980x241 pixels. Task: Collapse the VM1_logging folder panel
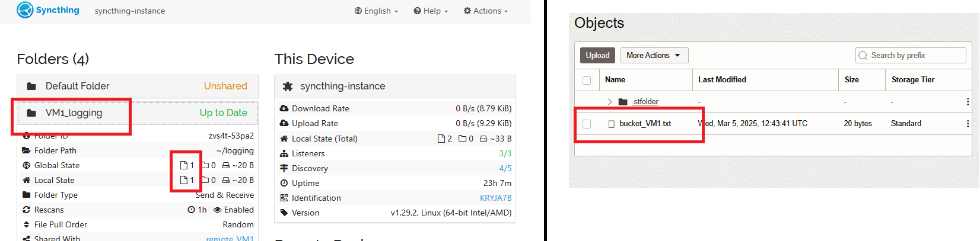pos(138,113)
